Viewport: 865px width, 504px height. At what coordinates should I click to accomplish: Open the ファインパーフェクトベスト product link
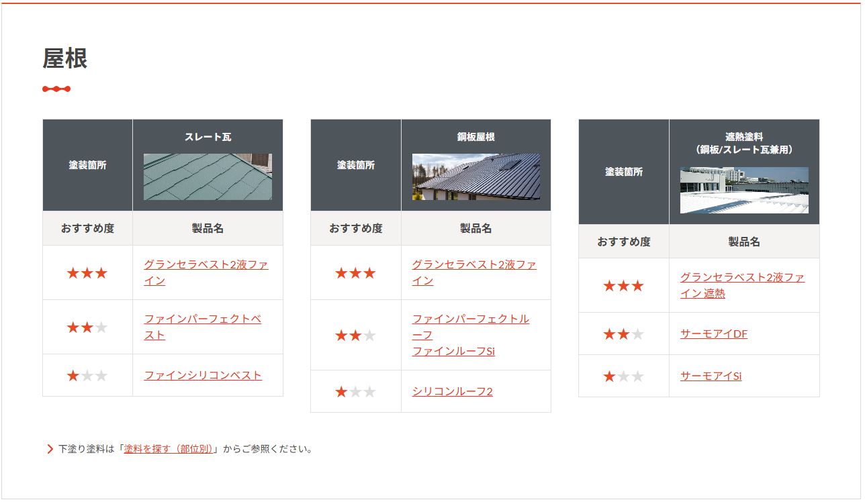[202, 319]
